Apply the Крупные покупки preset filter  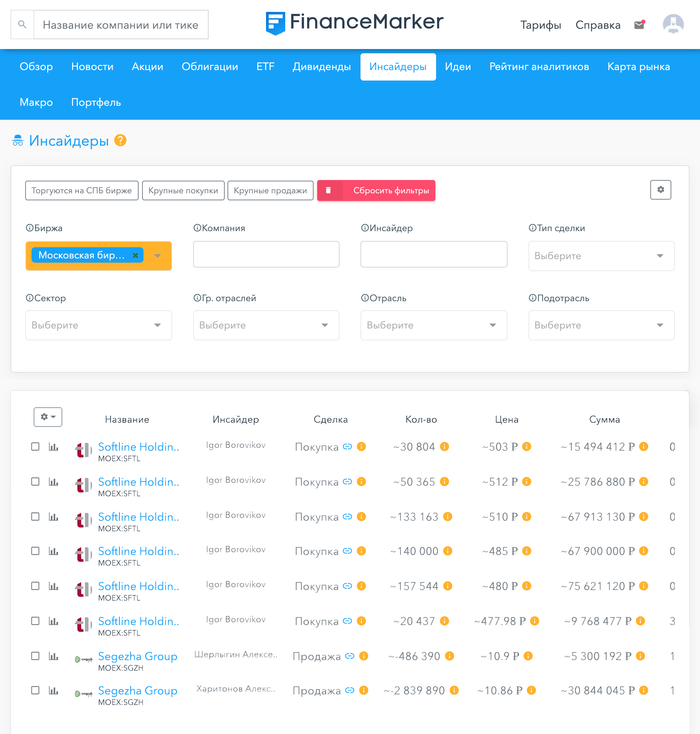click(x=183, y=191)
